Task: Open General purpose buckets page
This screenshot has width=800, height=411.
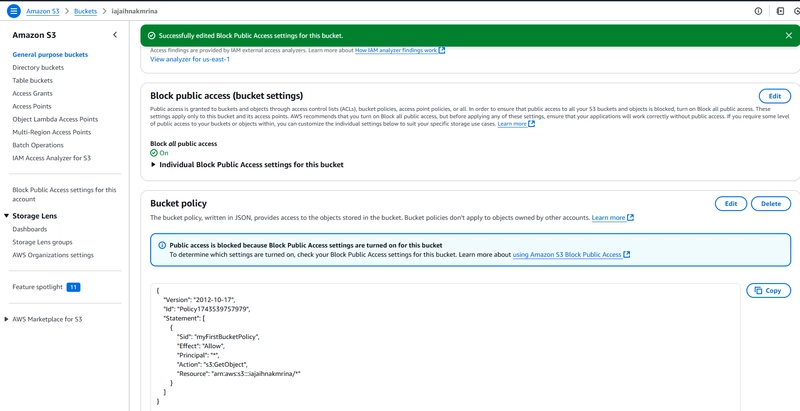Action: [x=50, y=55]
